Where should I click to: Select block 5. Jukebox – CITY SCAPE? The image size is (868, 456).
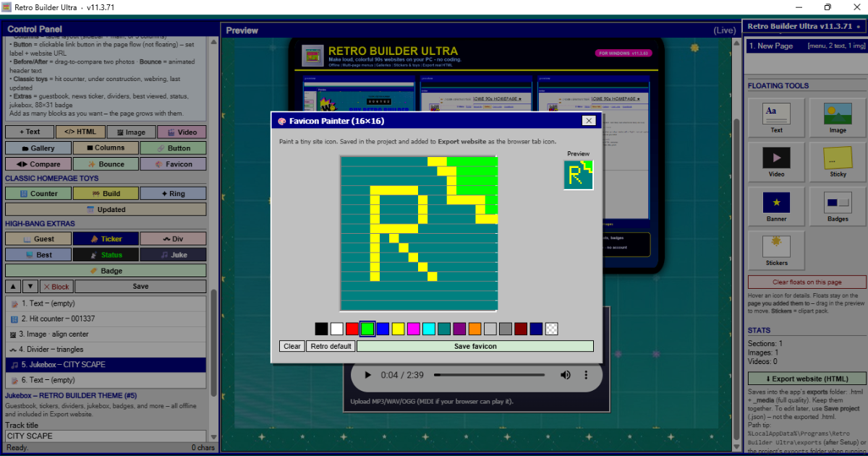tap(106, 365)
